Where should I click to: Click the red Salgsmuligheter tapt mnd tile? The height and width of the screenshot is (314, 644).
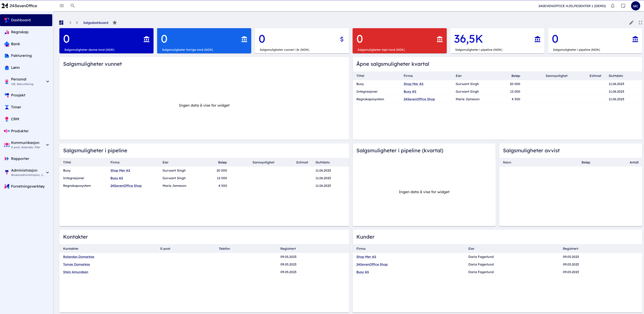[399, 41]
